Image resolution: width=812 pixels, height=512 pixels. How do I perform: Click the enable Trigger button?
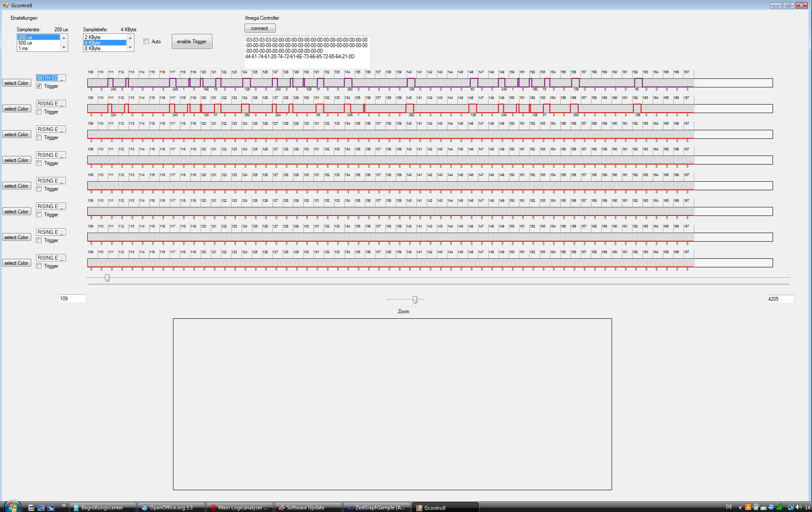192,42
